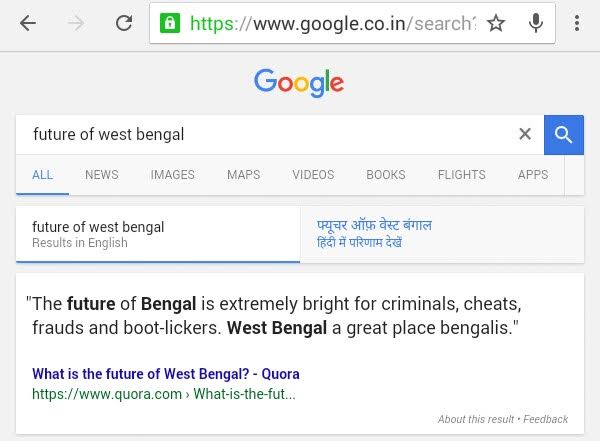Image resolution: width=600 pixels, height=441 pixels.
Task: Select the Videos tab
Action: coord(313,175)
